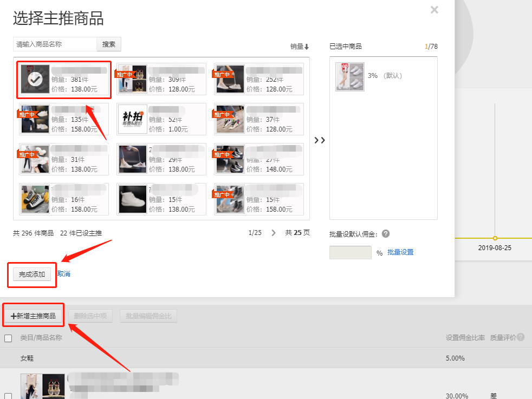Click the 新增主推商品 button
Screen dimensions: 532x399
click(33, 316)
